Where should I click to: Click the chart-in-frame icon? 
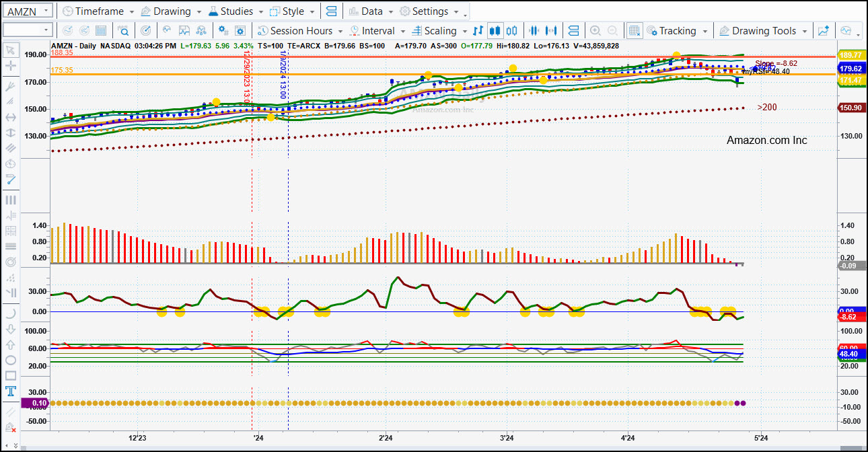[x=184, y=30]
